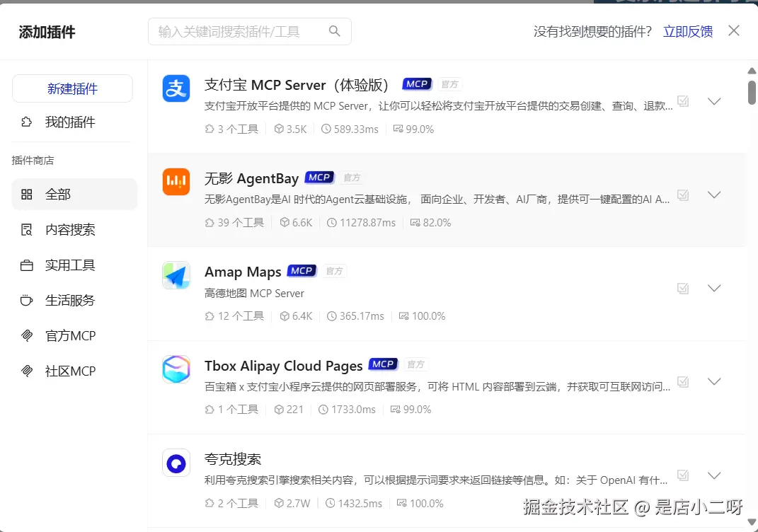Click the 插件商店 section label
Image resolution: width=758 pixels, height=532 pixels.
tap(33, 161)
